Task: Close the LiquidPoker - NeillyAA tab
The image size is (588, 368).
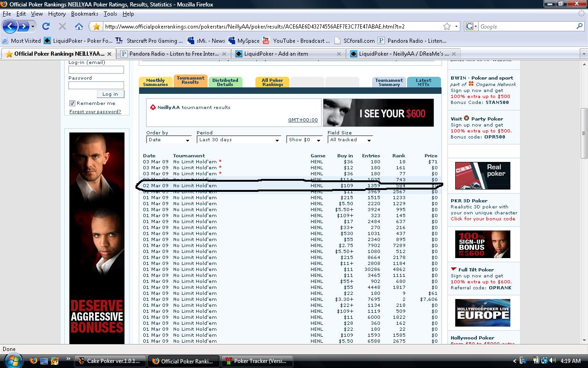Action: pyautogui.click(x=454, y=54)
